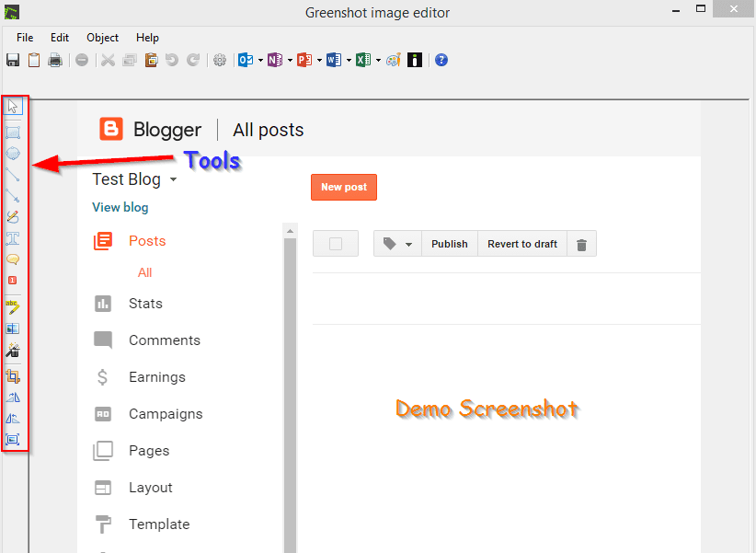Send image to Word using its icon
756x553 pixels.
pos(334,61)
